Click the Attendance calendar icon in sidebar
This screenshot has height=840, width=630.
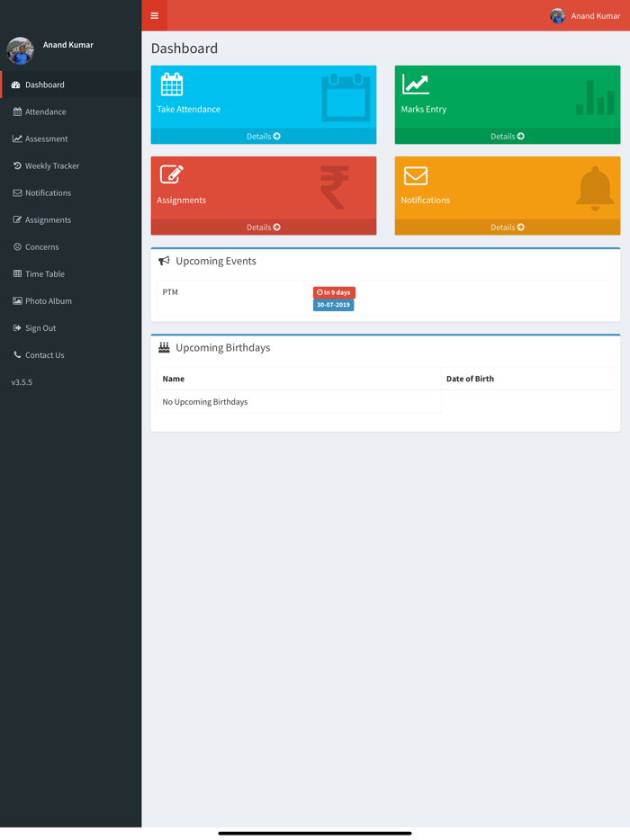[17, 112]
